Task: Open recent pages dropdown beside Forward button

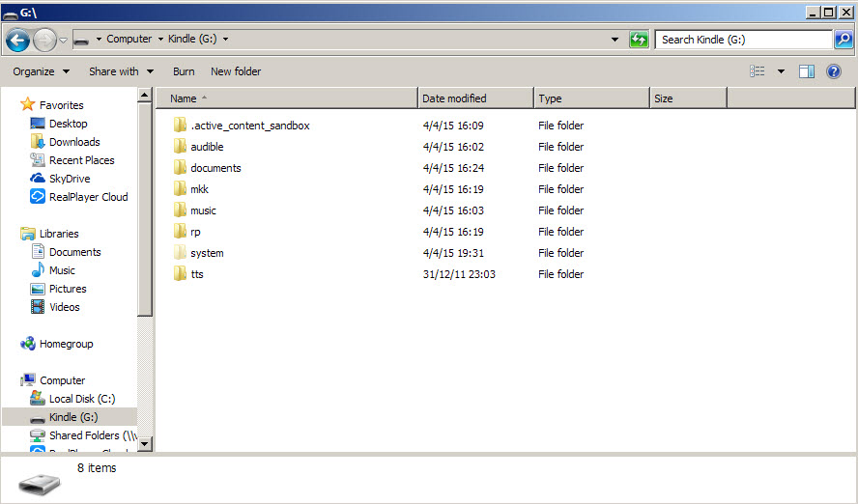Action: 64,40
